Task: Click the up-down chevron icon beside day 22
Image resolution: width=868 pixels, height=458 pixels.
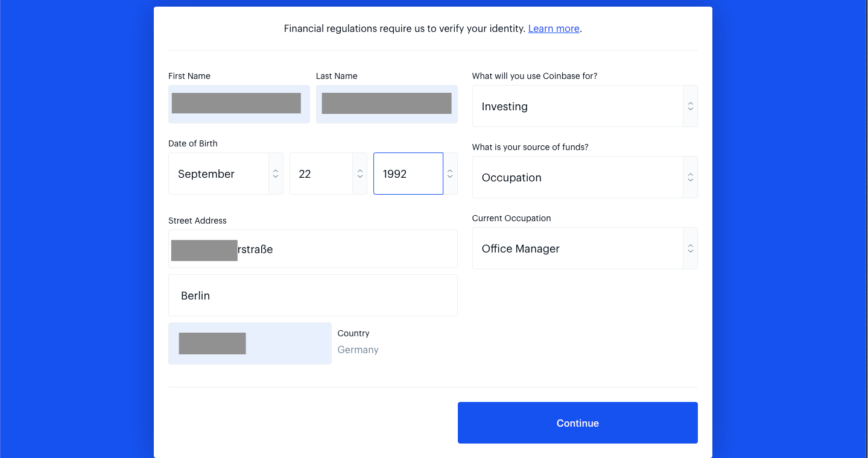Action: click(x=360, y=174)
